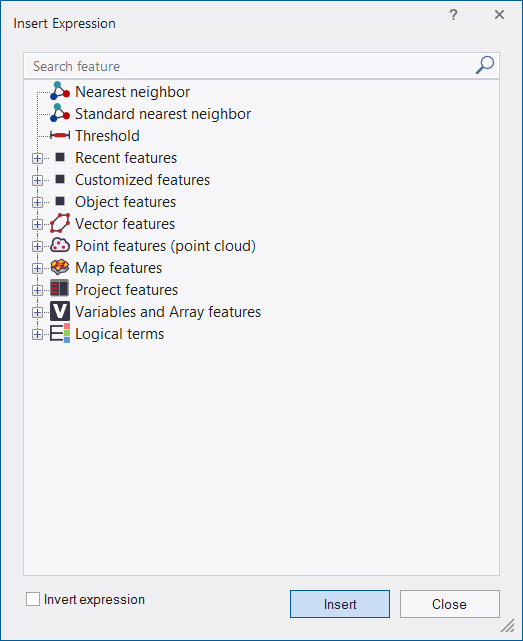Click the Logical terms icon
Viewport: 523px width, 641px height.
(60, 333)
